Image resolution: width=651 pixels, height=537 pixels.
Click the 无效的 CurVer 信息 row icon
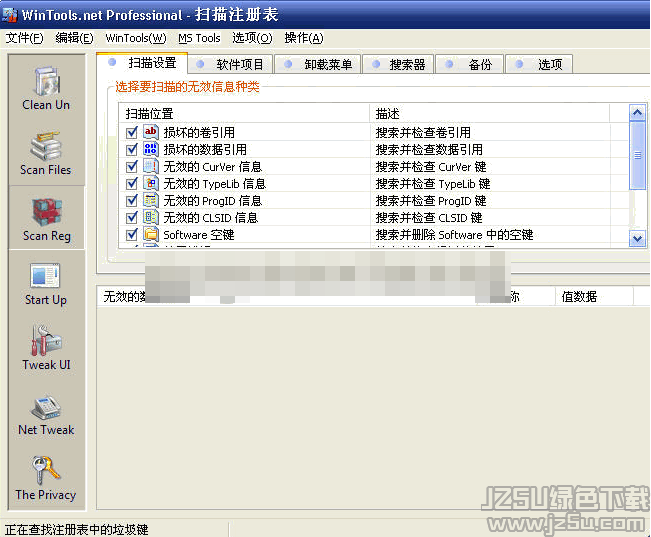coord(150,166)
